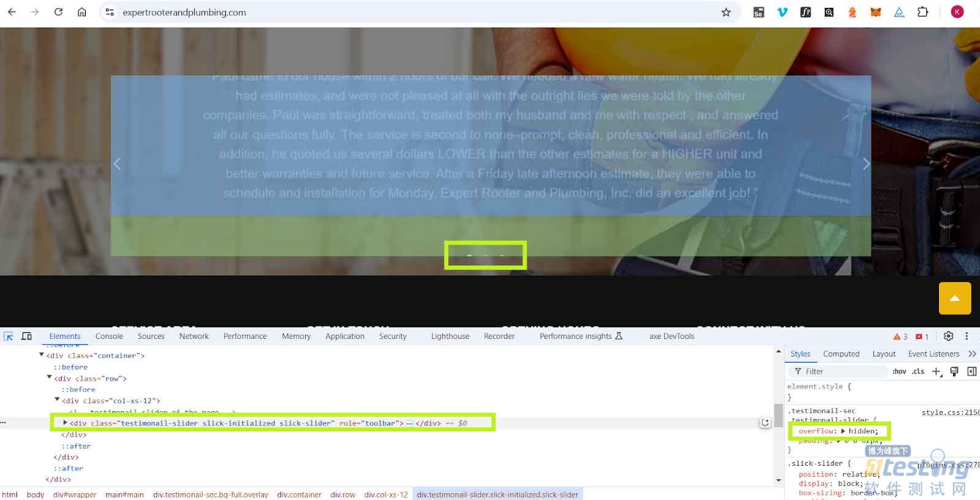The width and height of the screenshot is (980, 500).
Task: Open the Sources panel
Action: 151,336
